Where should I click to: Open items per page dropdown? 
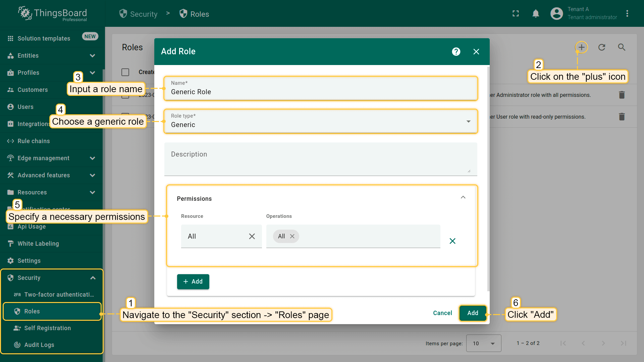pos(483,343)
